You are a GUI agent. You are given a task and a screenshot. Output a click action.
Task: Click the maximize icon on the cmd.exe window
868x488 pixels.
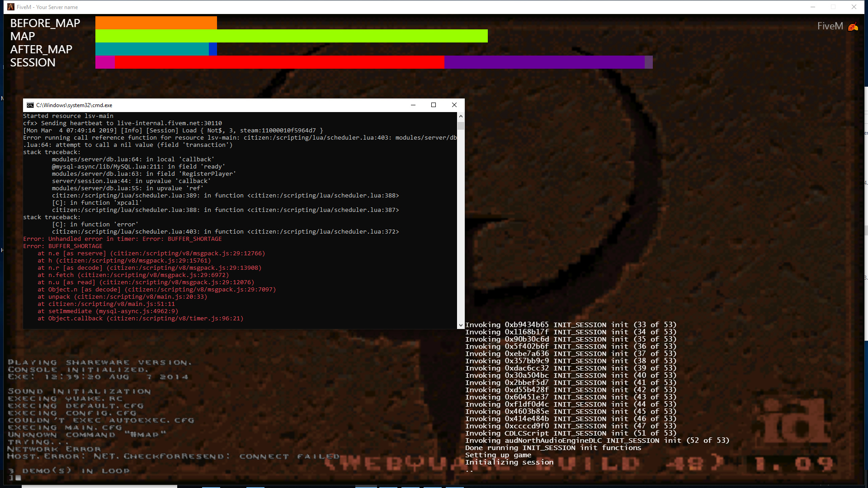click(x=434, y=105)
